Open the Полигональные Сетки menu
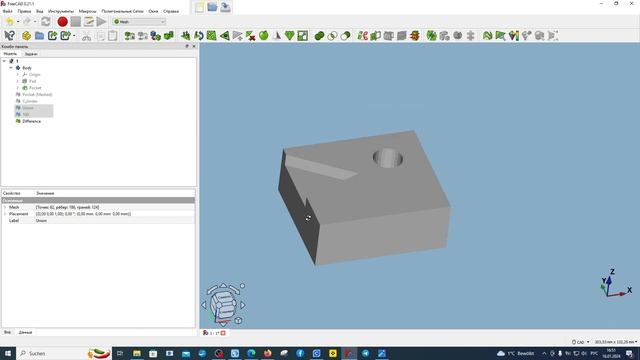 pos(122,11)
